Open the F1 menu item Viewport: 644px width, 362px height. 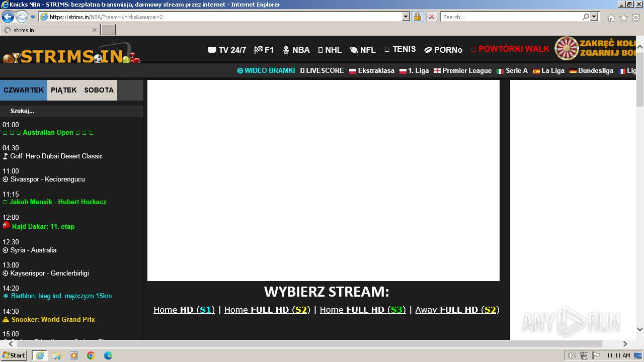click(264, 50)
